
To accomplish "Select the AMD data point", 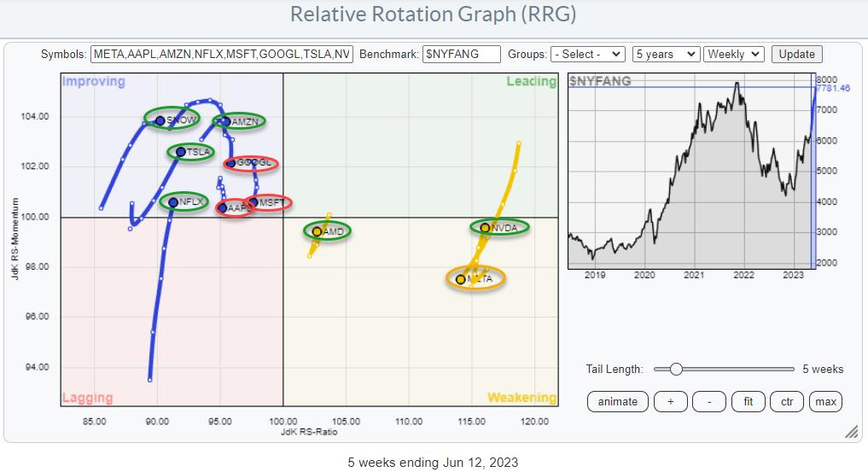I will tap(317, 231).
